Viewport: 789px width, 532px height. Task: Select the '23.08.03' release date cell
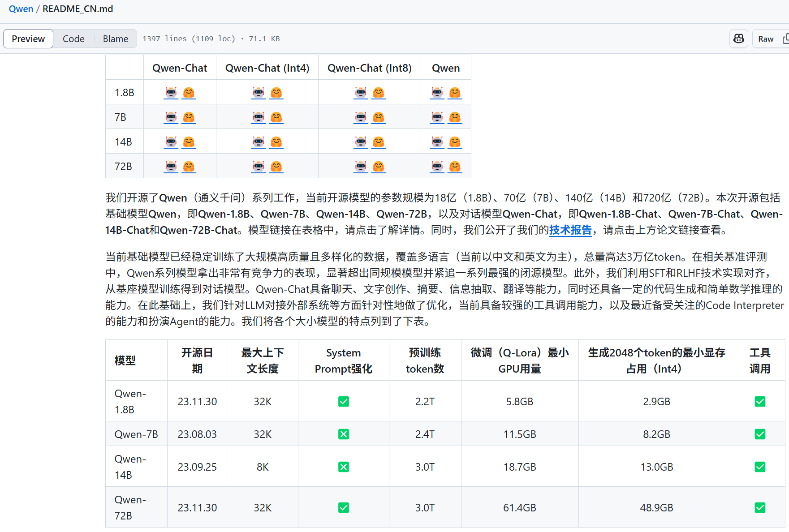coord(197,434)
